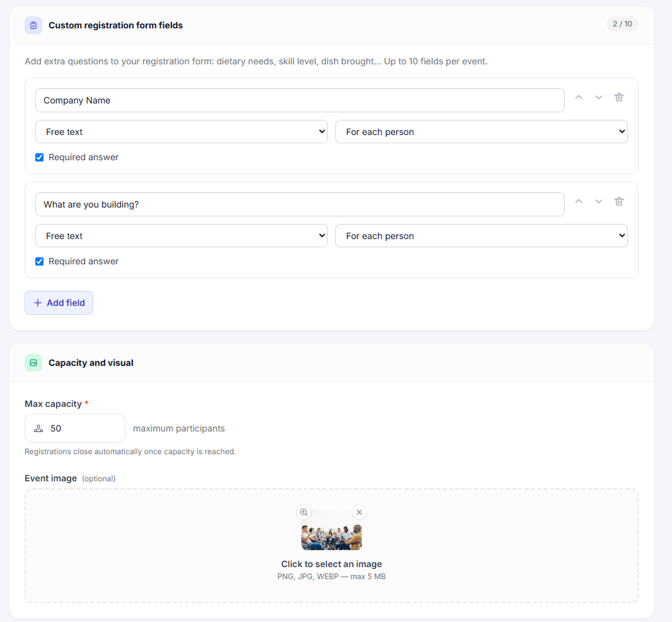Click the 'Max capacity' label
This screenshot has height=622, width=672.
point(53,404)
